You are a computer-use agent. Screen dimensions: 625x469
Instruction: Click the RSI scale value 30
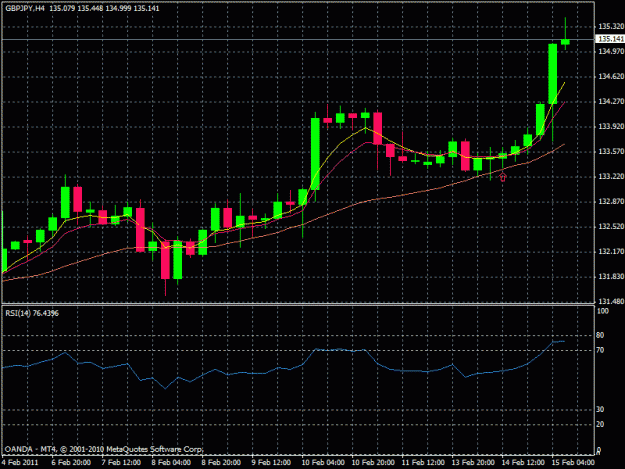(600, 410)
